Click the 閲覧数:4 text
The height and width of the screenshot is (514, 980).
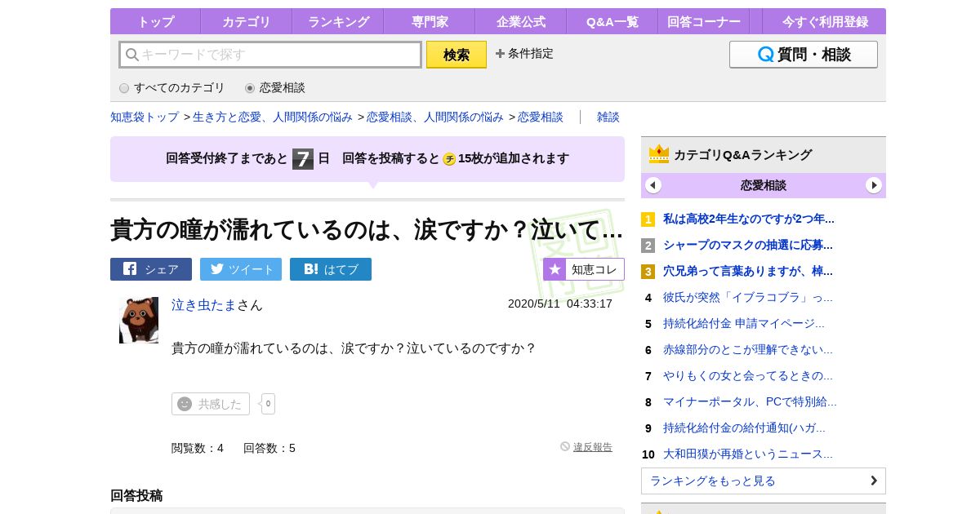point(198,448)
